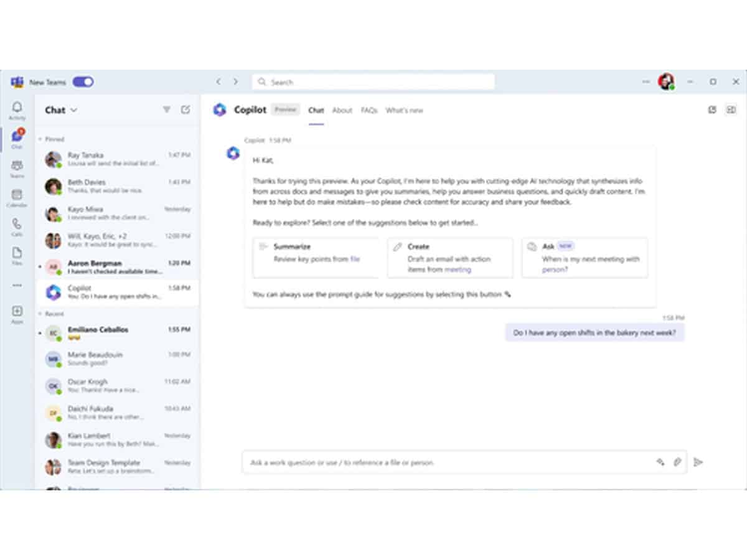This screenshot has width=747, height=560.
Task: Focus the Search box
Action: 374,82
